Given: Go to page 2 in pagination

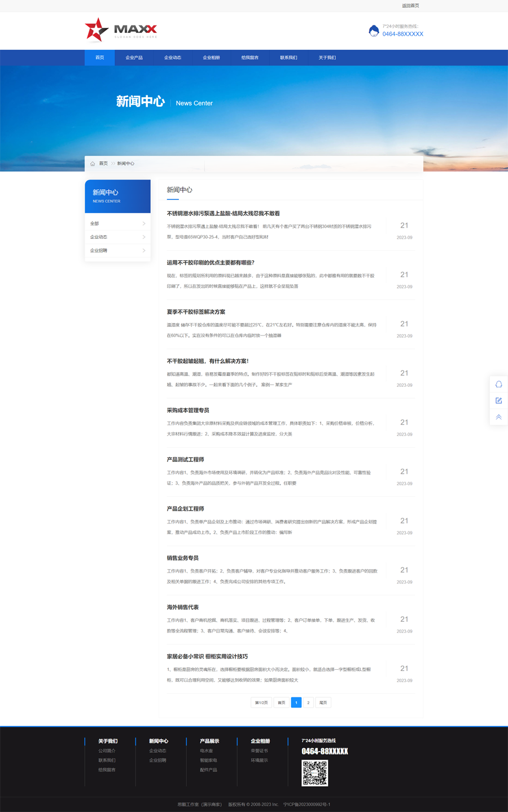Looking at the screenshot, I should coord(308,702).
